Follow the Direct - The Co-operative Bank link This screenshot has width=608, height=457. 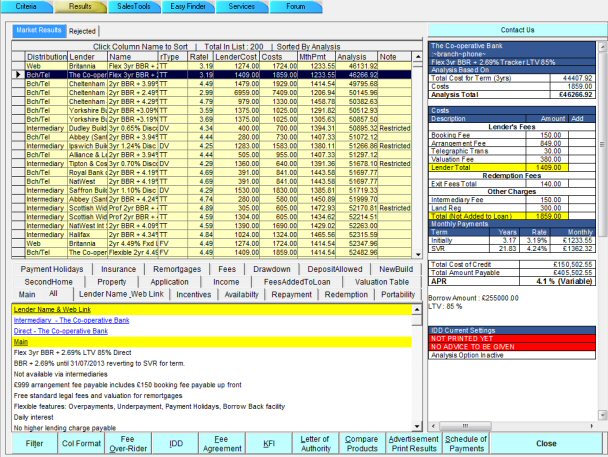point(60,331)
